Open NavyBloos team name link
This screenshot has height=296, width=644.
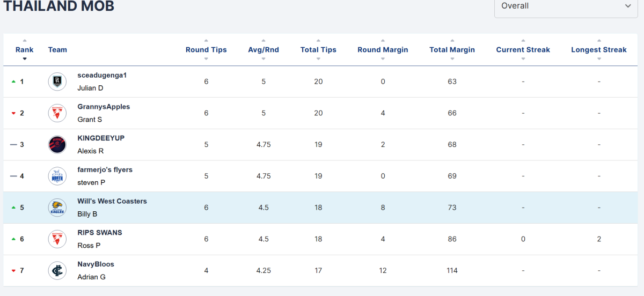(96, 264)
